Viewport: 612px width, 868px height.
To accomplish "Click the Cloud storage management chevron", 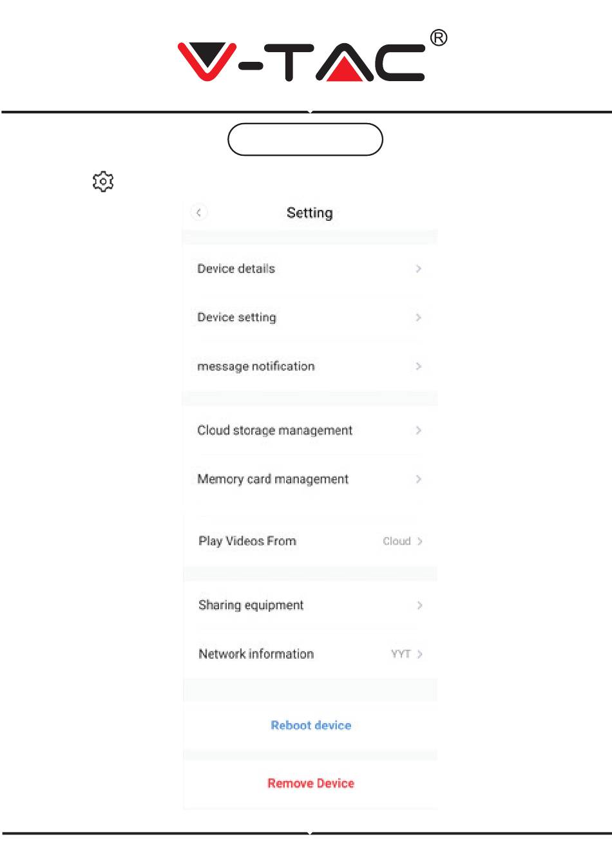I will click(x=419, y=430).
